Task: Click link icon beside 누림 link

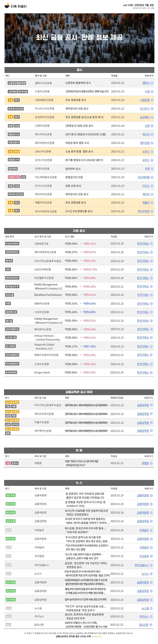Action: [x=152, y=92]
